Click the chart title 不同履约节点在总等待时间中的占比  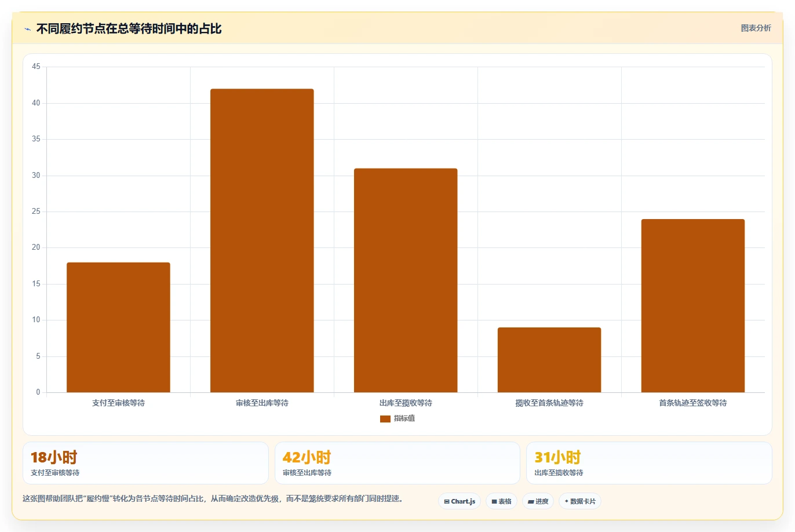[x=129, y=29]
